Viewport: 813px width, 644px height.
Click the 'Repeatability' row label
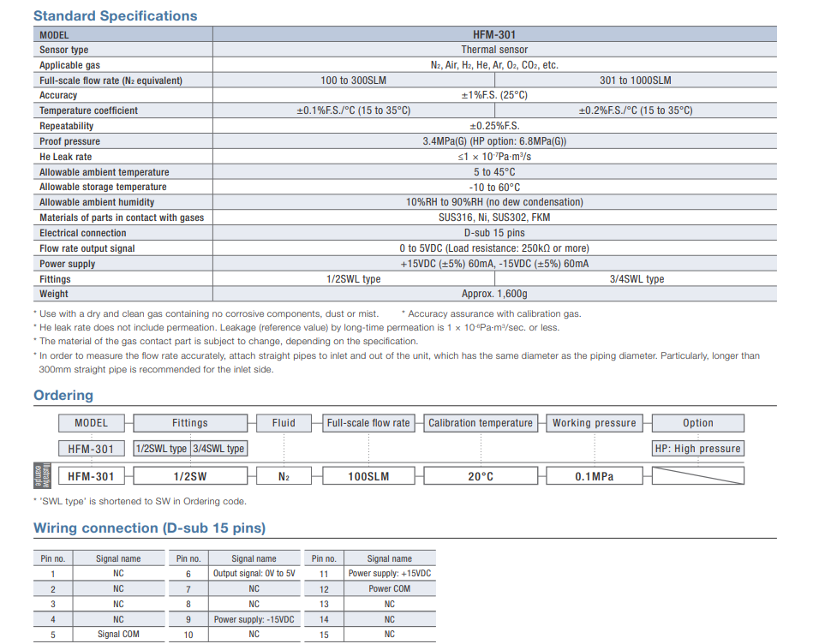[66, 126]
